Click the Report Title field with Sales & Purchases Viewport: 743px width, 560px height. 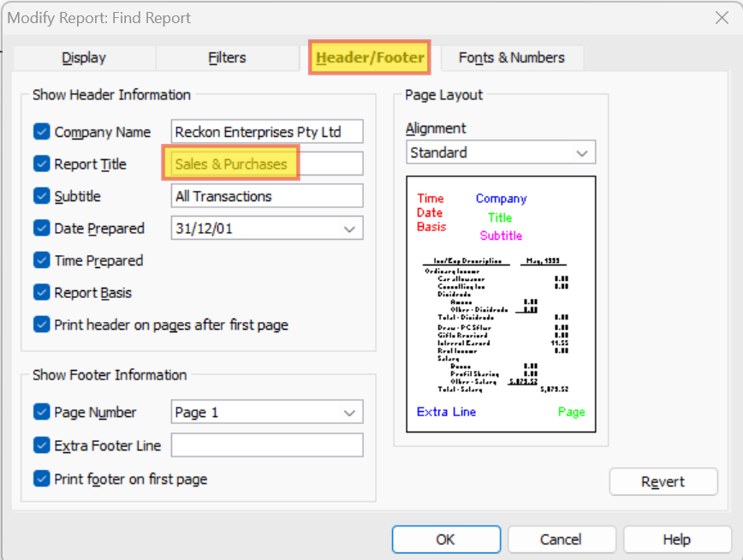[x=267, y=164]
